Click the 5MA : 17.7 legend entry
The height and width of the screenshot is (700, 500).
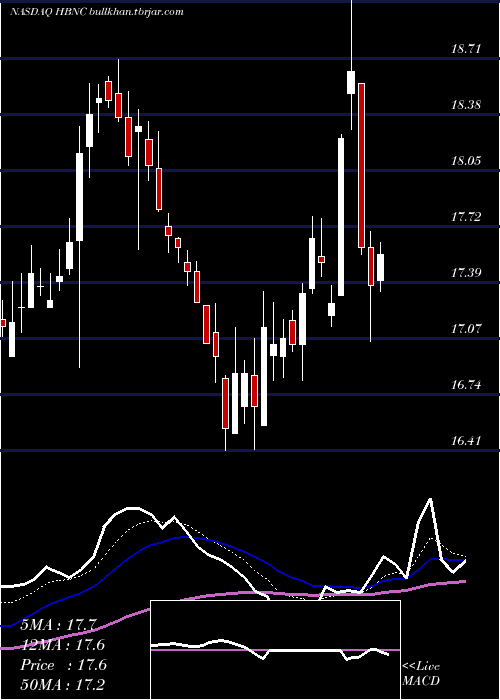58,625
